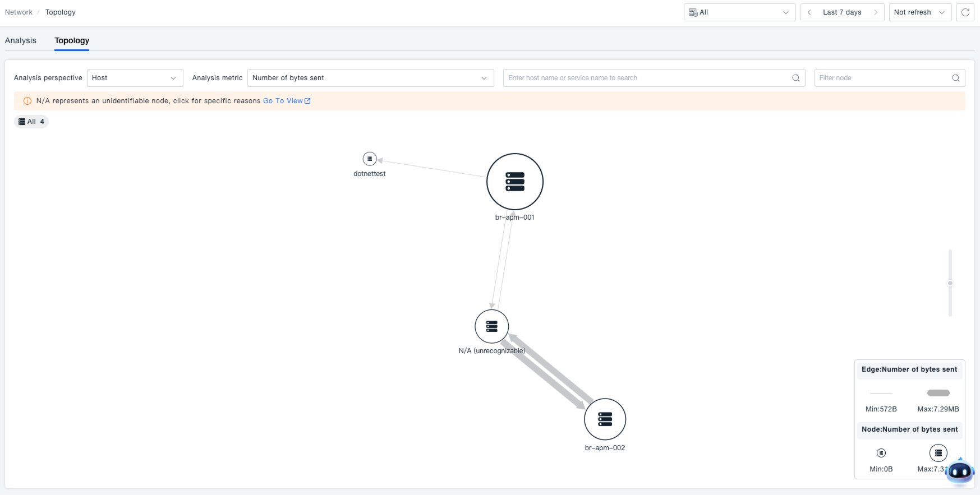The image size is (980, 495).
Task: Open the chatbot assistant robot icon
Action: 959,472
